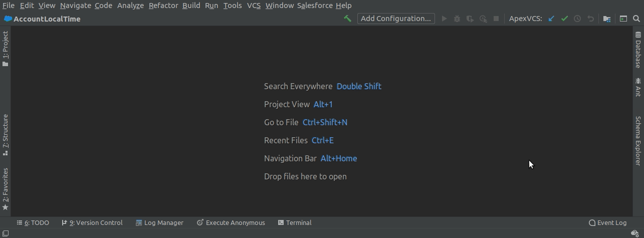The image size is (644, 238).
Task: Open Project Structure from toolbar icon
Action: (x=607, y=19)
